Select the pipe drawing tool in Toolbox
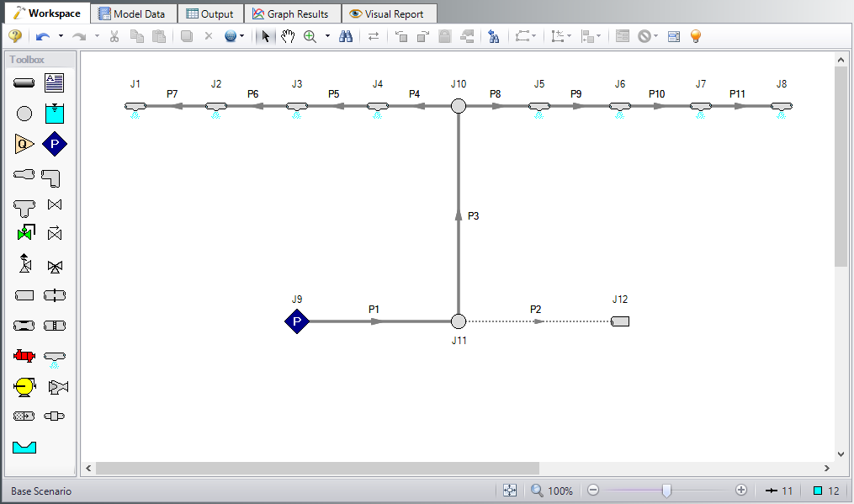 tap(24, 82)
